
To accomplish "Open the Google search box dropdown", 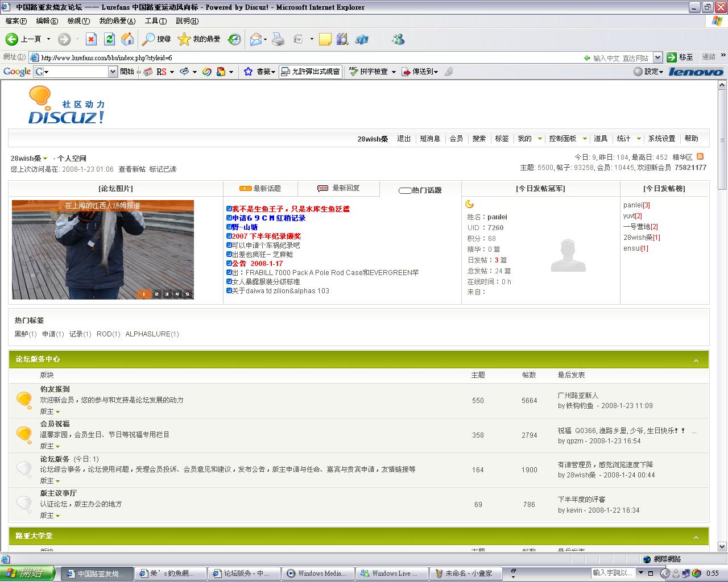I will (x=113, y=72).
